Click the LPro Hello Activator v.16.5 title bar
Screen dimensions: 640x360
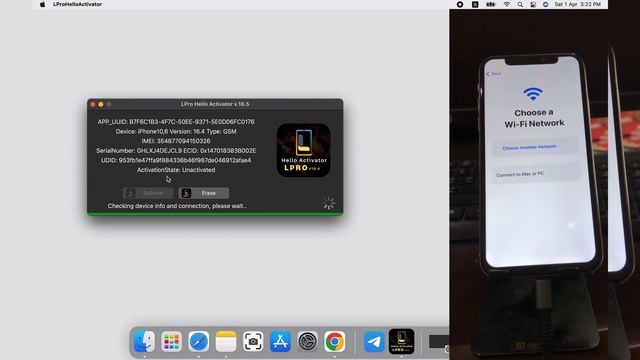215,104
